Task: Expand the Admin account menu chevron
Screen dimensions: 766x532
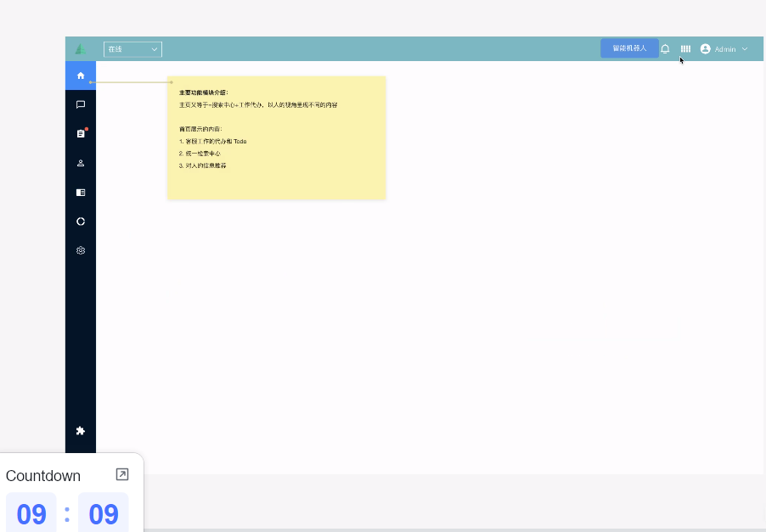Action: [x=745, y=49]
